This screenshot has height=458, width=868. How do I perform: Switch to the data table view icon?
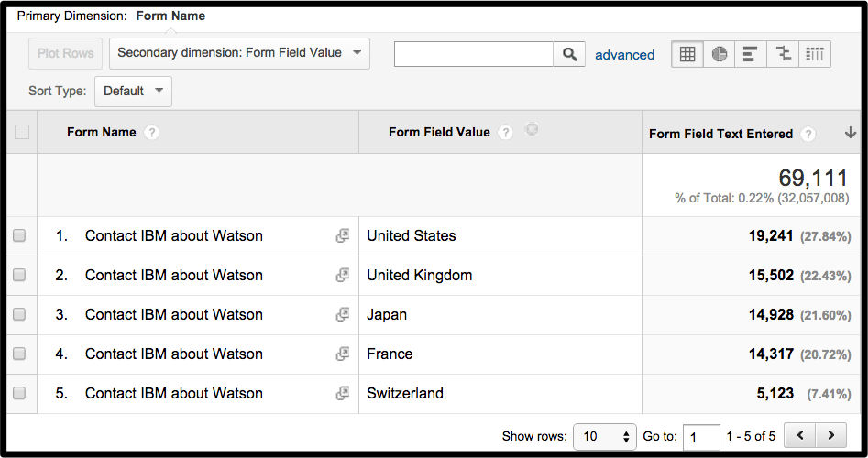point(687,54)
